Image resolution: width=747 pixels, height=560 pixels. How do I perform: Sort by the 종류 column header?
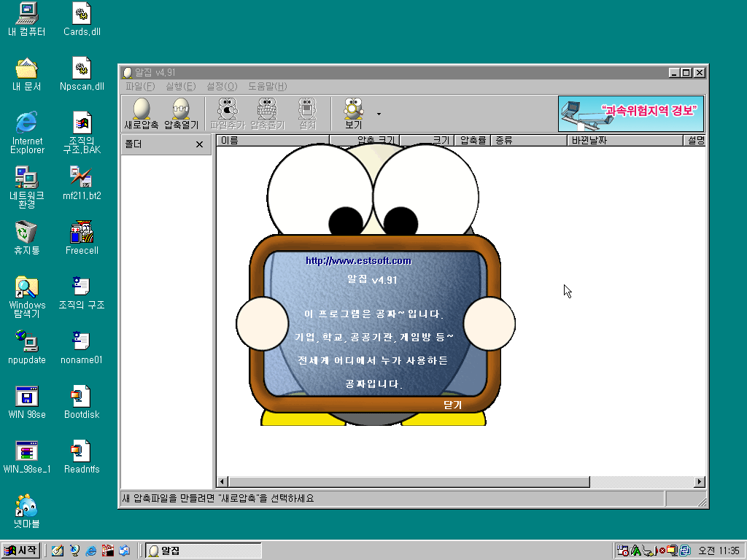coord(529,140)
